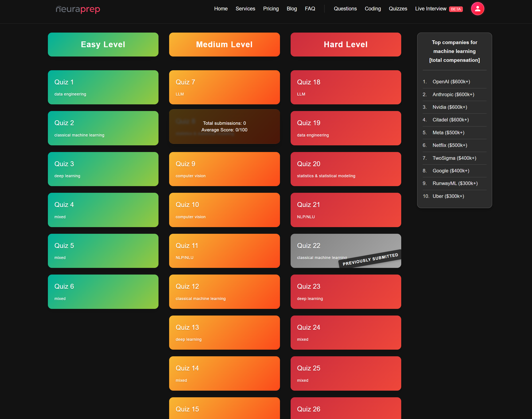This screenshot has height=419, width=532.
Task: Select the Hard Level header
Action: [346, 44]
